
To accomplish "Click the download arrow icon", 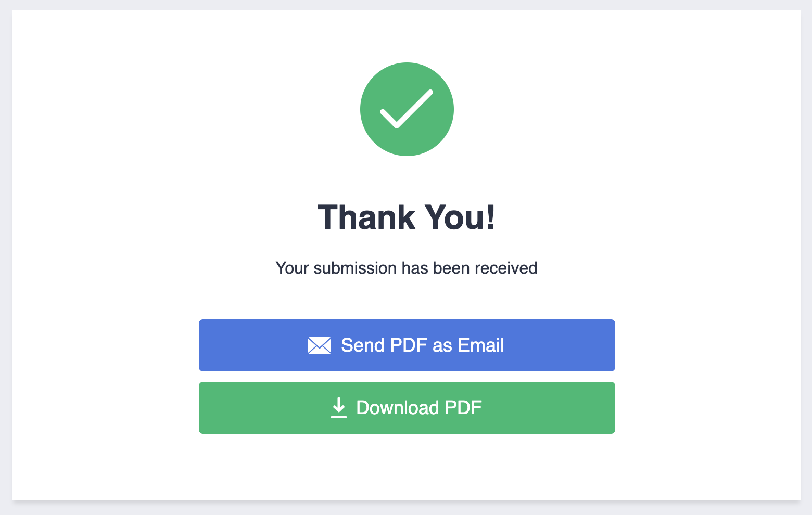I will click(339, 408).
